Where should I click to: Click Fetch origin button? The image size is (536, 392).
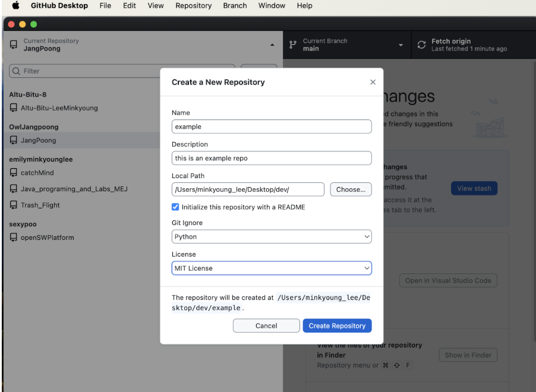click(474, 45)
